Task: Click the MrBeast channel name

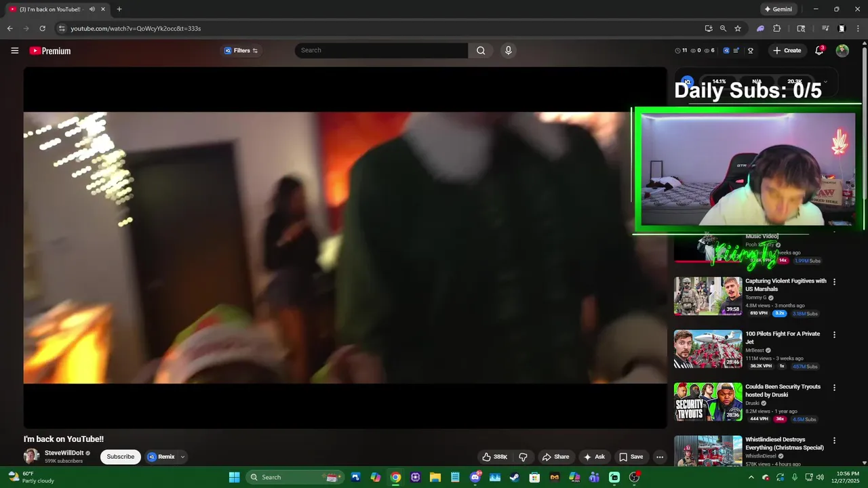Action: pos(755,350)
